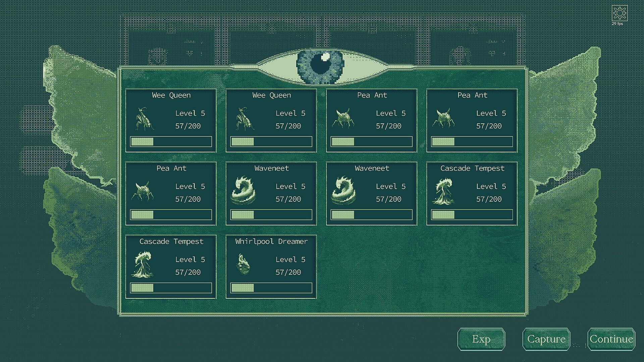The image size is (644, 362).
Task: Click the first Wee Queen's experience bar
Action: (171, 142)
